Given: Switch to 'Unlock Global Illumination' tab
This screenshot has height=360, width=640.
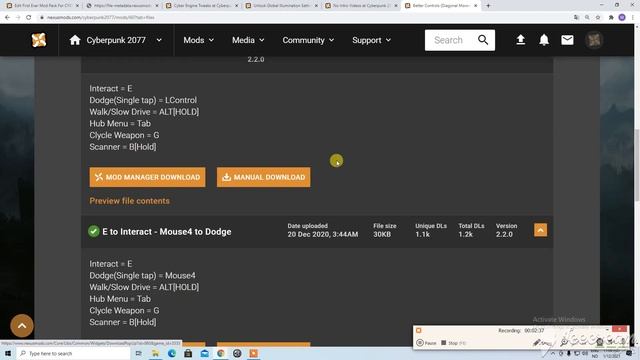Looking at the screenshot, I should pos(282,6).
